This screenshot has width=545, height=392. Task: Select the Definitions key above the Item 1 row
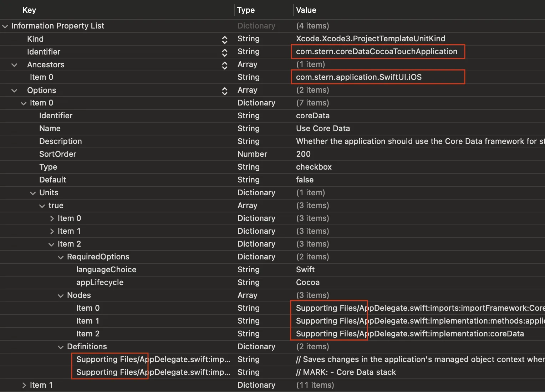point(153,372)
